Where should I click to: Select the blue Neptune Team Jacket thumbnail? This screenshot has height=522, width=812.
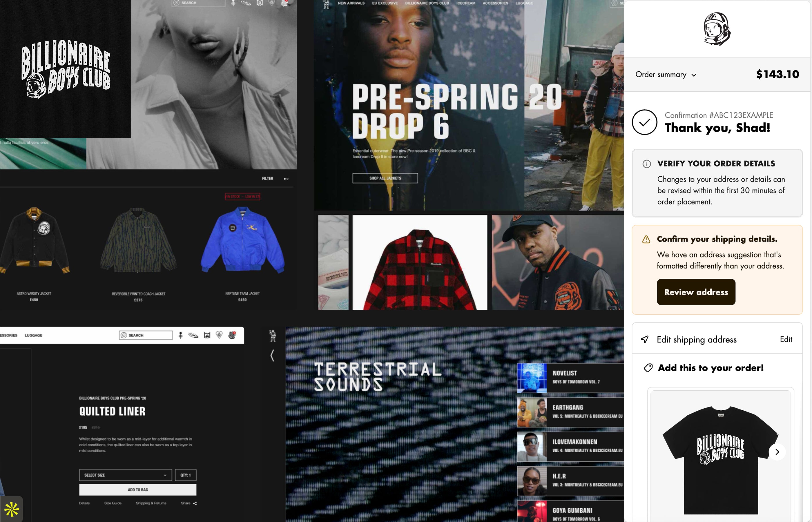(243, 240)
